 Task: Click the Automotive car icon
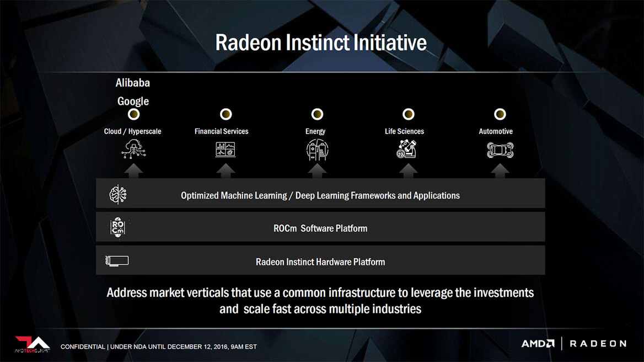(x=500, y=150)
